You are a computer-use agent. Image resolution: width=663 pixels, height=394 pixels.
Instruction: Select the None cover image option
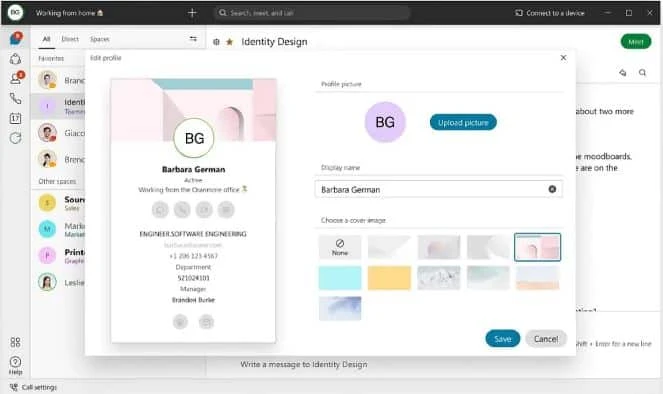[x=340, y=247]
